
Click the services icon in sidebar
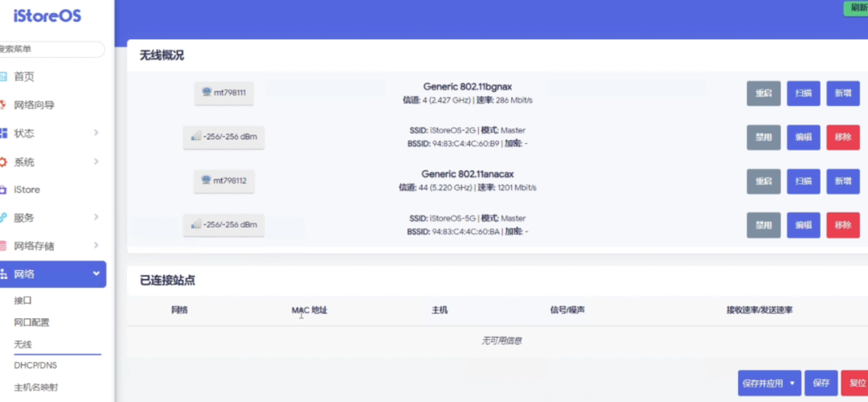[x=2, y=218]
